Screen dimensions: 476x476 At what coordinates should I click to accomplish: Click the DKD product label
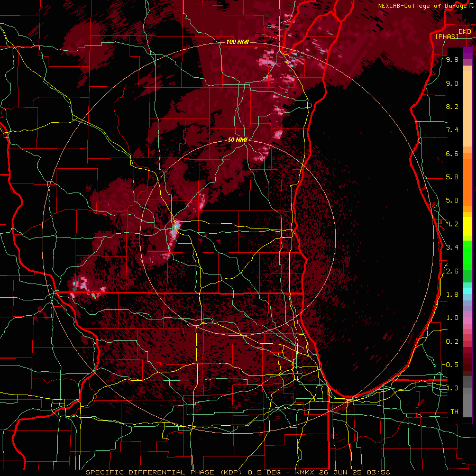[464, 31]
